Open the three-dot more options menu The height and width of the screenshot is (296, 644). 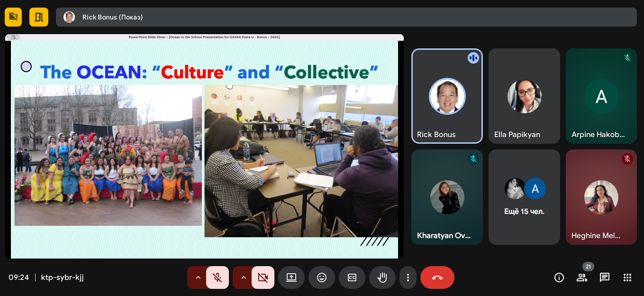[408, 277]
